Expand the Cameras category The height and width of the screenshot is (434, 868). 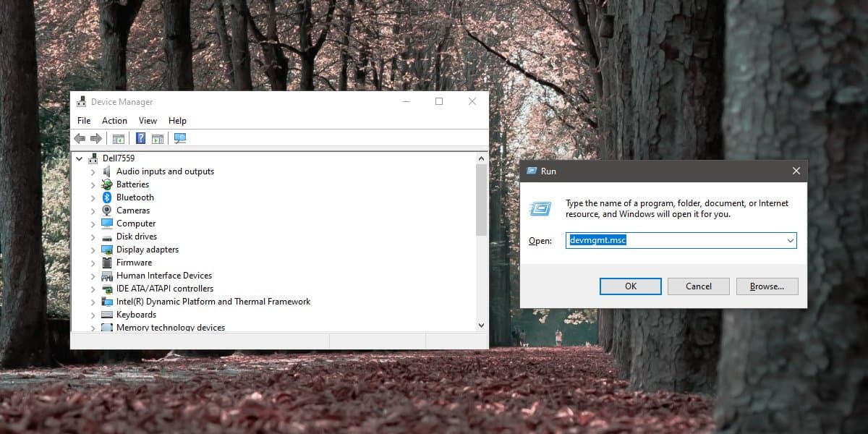[93, 210]
